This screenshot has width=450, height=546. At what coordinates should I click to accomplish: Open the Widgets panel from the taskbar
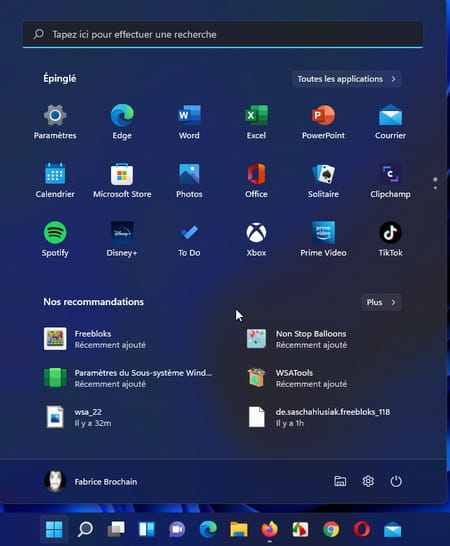coord(147,529)
